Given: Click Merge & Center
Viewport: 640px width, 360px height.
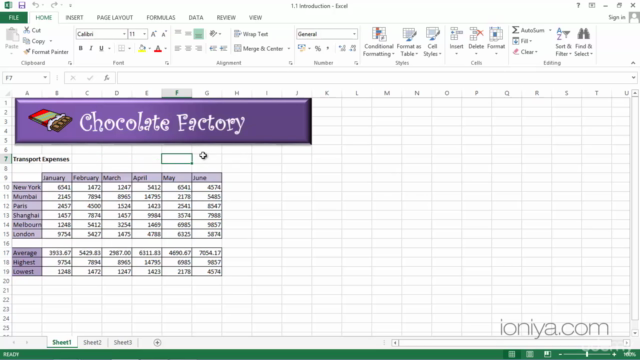Looking at the screenshot, I should pos(259,49).
